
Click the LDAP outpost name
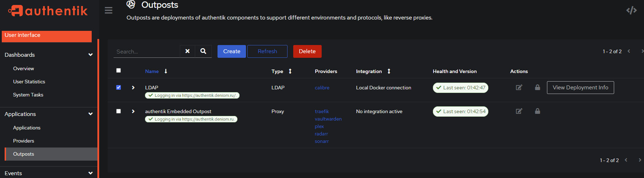pos(152,88)
